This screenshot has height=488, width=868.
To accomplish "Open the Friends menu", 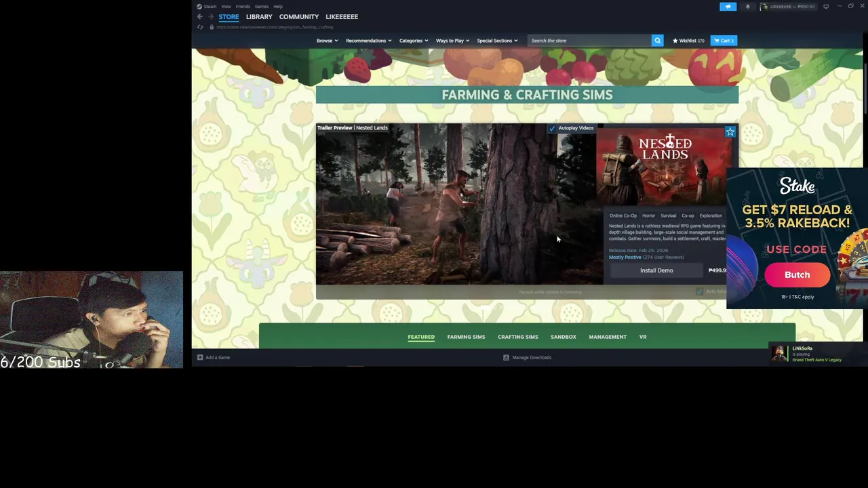I will (243, 6).
